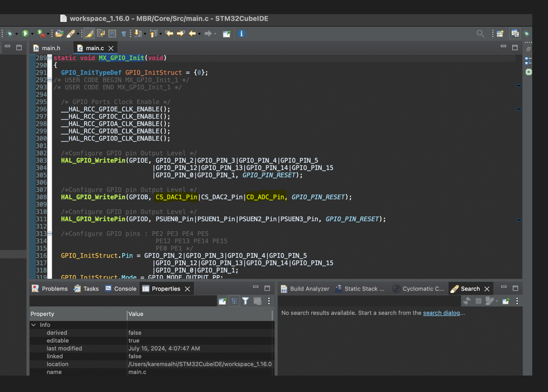This screenshot has width=548, height=392.
Task: Switch to the main.h editor tab
Action: point(51,48)
